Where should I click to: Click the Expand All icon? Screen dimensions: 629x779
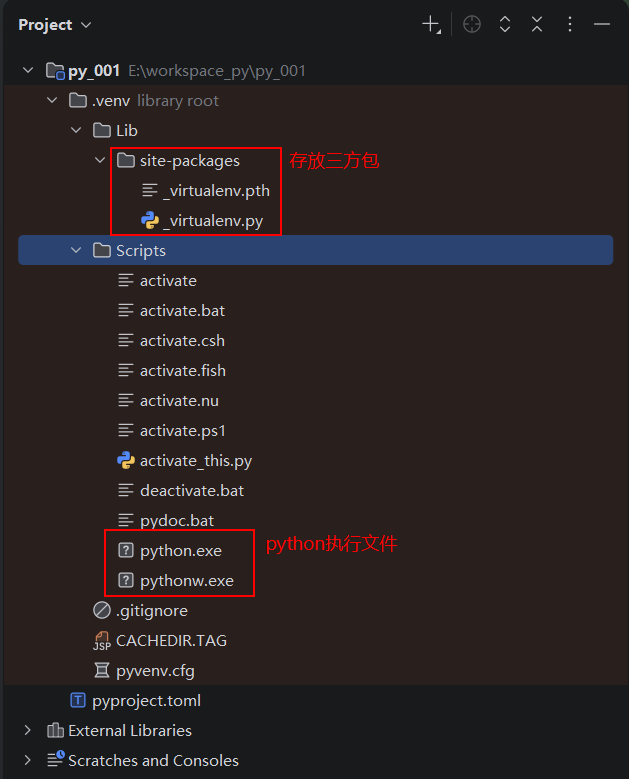coord(505,24)
